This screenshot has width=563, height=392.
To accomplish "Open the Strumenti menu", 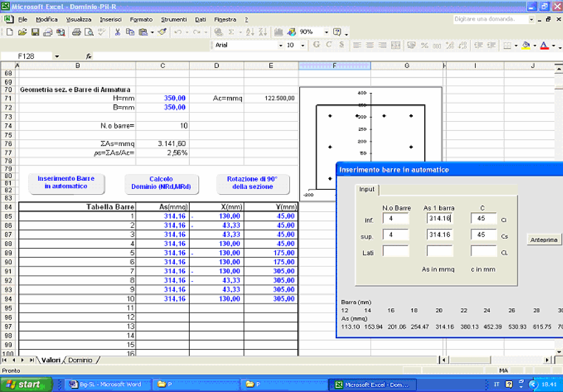I will click(x=174, y=19).
